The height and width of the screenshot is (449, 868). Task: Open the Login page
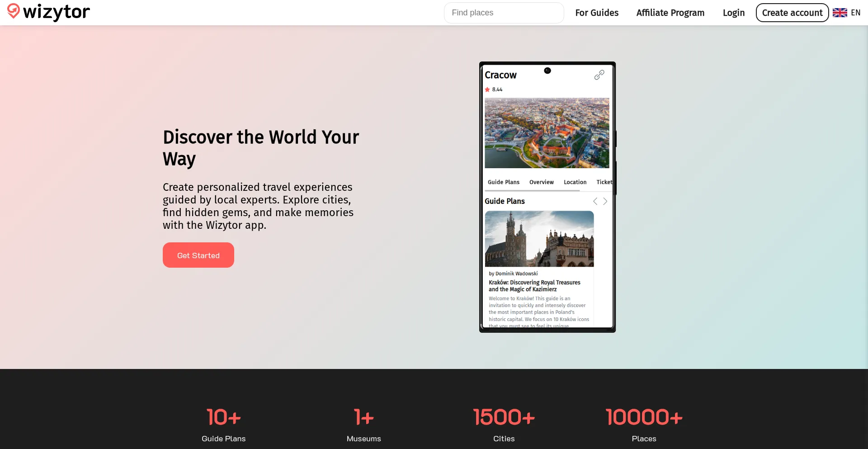pos(734,13)
